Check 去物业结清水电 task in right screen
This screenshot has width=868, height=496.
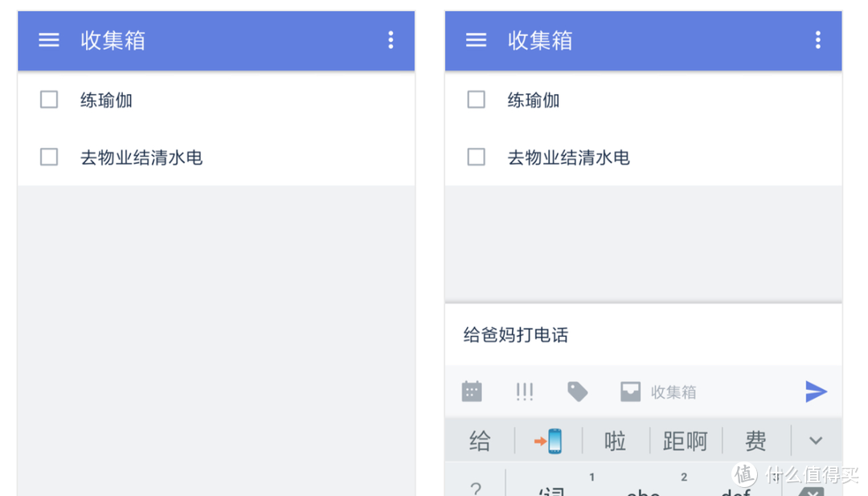476,157
